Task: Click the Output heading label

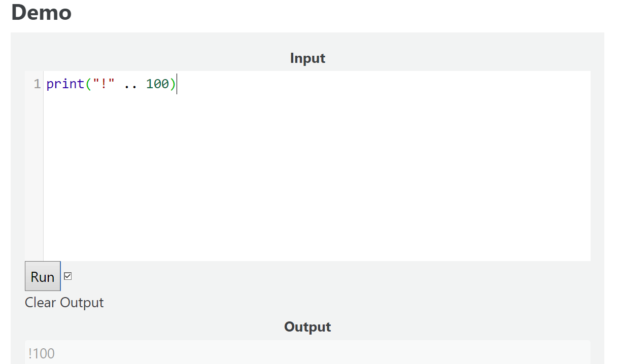Action: coord(307,327)
